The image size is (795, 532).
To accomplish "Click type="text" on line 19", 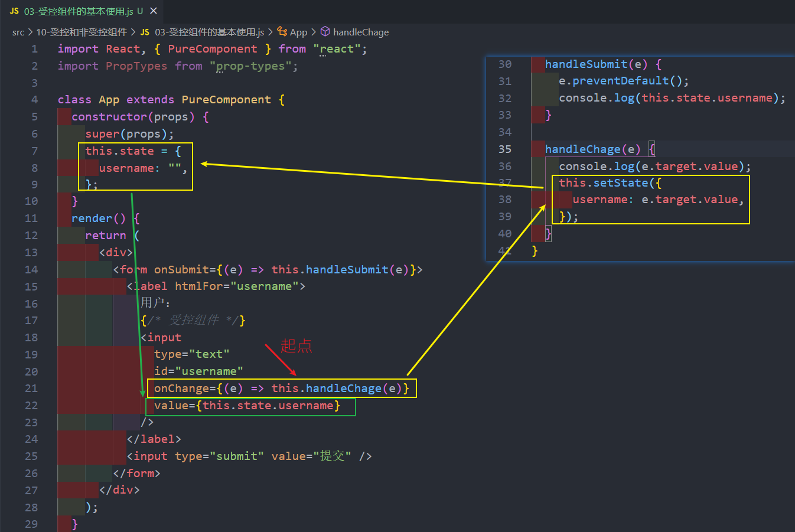I will tap(191, 355).
